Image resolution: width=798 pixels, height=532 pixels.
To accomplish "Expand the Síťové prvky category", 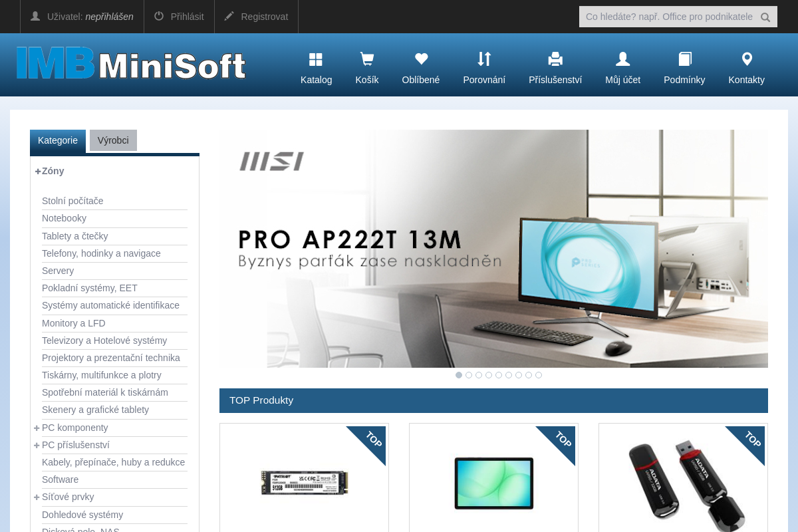I will [x=37, y=497].
